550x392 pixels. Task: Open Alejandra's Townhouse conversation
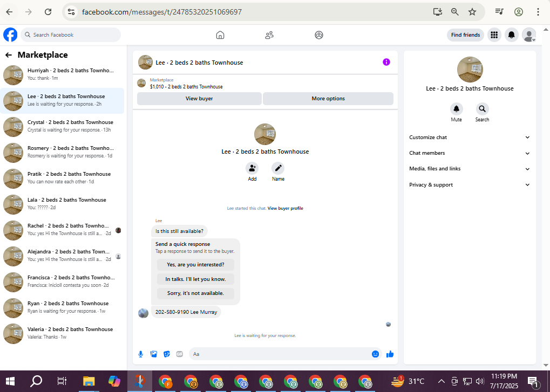coord(62,256)
